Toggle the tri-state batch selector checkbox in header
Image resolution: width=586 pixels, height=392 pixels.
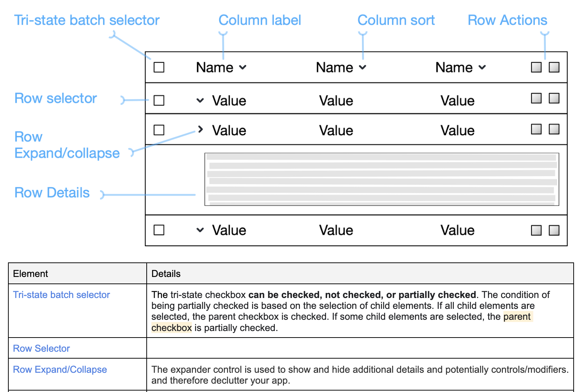click(x=159, y=67)
